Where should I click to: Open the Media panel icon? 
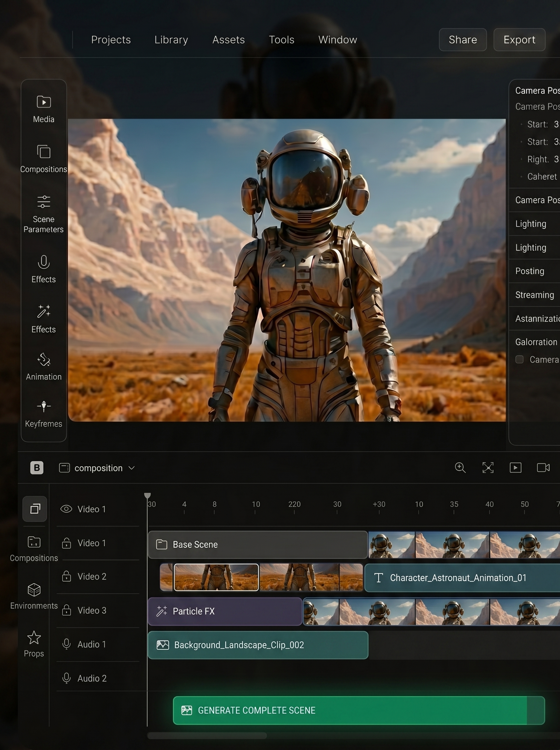pyautogui.click(x=44, y=102)
